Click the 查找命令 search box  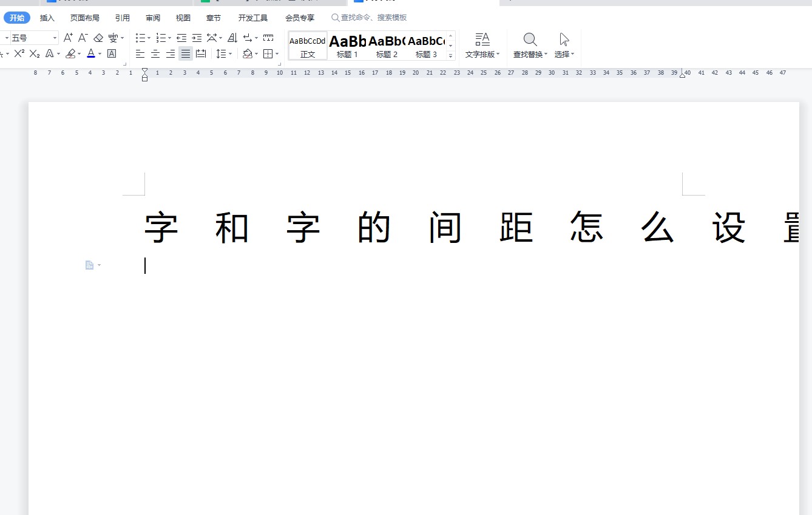pyautogui.click(x=369, y=18)
